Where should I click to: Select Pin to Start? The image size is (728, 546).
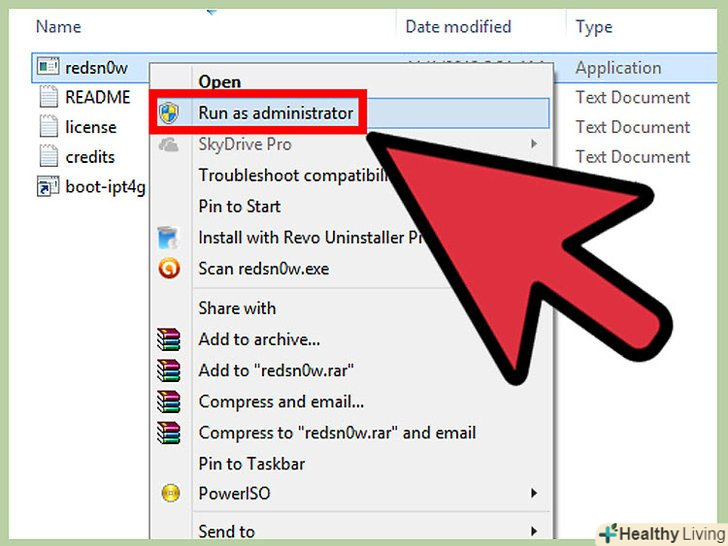pos(239,206)
